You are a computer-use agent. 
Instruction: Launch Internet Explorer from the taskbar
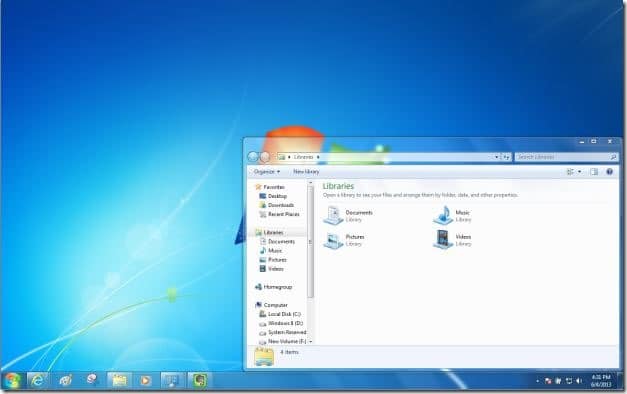(x=38, y=380)
